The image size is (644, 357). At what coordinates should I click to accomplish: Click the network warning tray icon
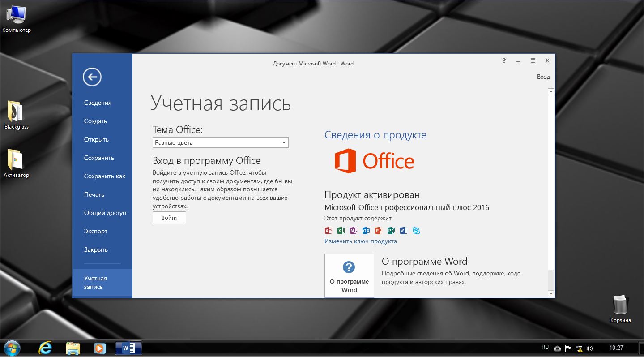coord(579,348)
